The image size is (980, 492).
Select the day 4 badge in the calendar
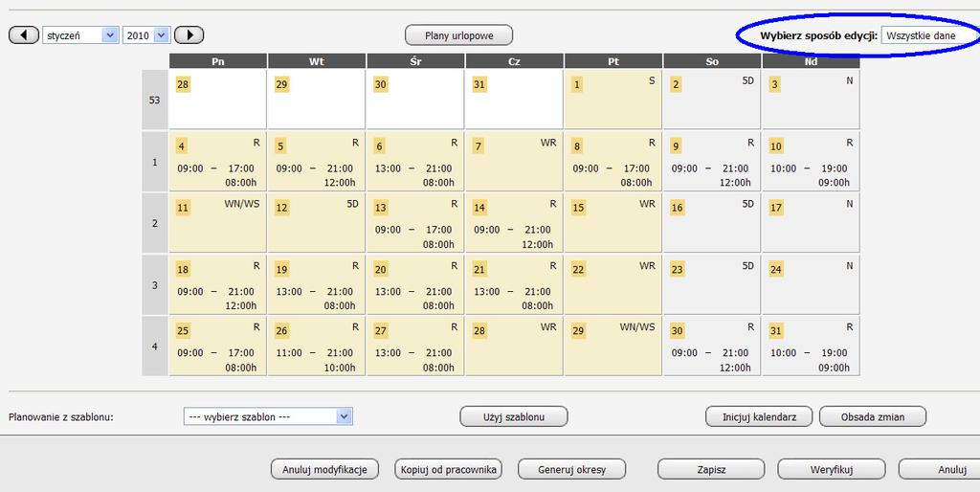(x=181, y=146)
